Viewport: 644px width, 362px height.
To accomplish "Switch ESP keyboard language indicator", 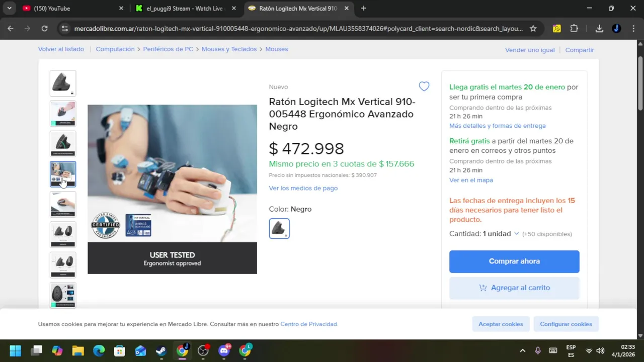I will click(571, 350).
